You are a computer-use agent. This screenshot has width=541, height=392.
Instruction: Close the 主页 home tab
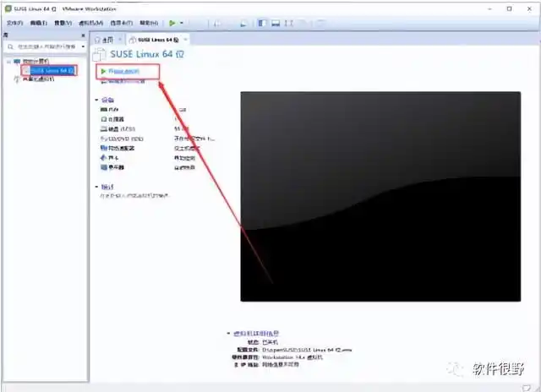click(x=120, y=40)
